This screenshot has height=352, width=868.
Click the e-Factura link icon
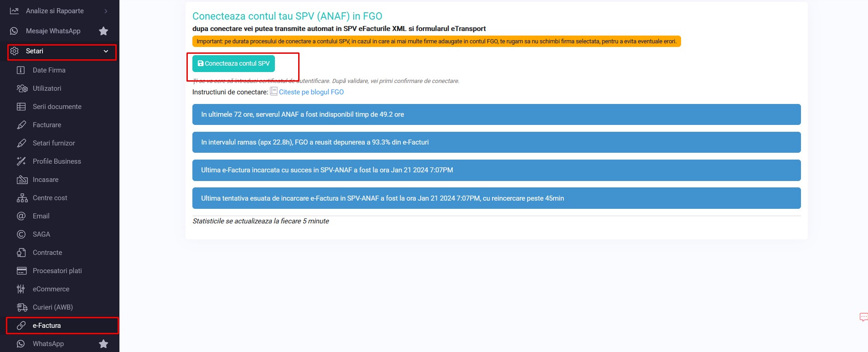[x=21, y=326]
